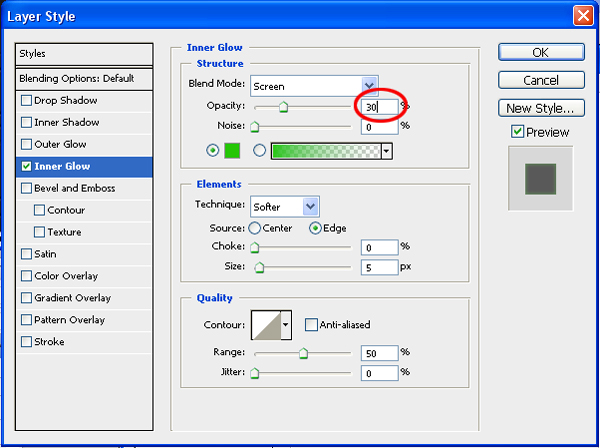Screen dimensions: 600x448
Task: Uncheck the Preview checkbox
Action: point(517,132)
